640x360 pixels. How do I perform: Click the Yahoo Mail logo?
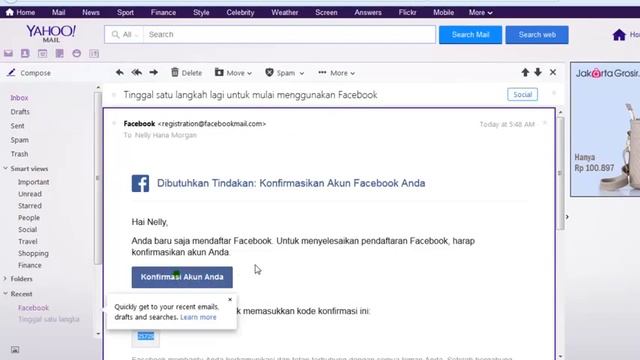(51, 33)
